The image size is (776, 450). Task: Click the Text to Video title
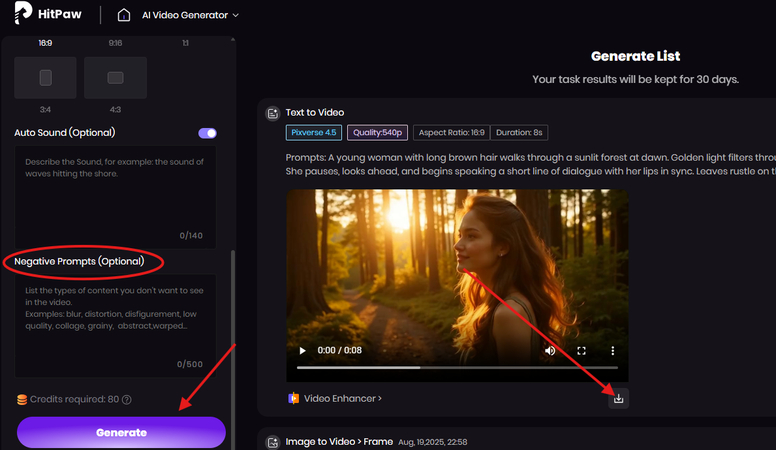pos(315,113)
